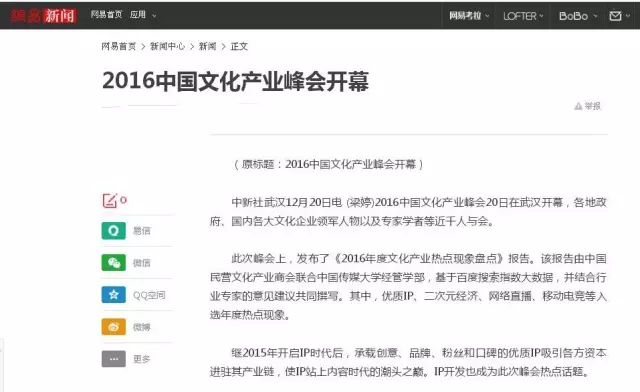This screenshot has width=640, height=392.
Task: Go to 网易首页 breadcrumb link
Action: (x=119, y=47)
